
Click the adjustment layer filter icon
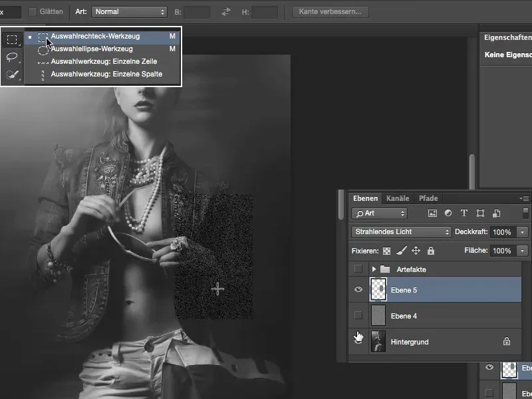[x=448, y=213]
